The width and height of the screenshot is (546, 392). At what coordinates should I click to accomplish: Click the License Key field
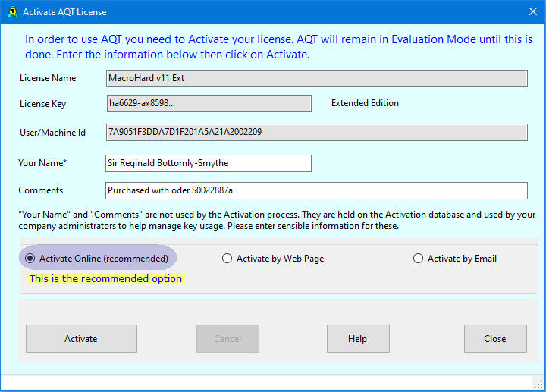point(209,103)
